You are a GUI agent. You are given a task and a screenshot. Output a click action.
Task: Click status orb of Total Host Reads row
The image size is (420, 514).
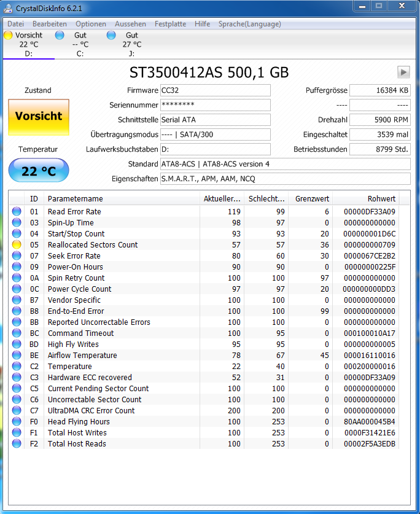17,443
